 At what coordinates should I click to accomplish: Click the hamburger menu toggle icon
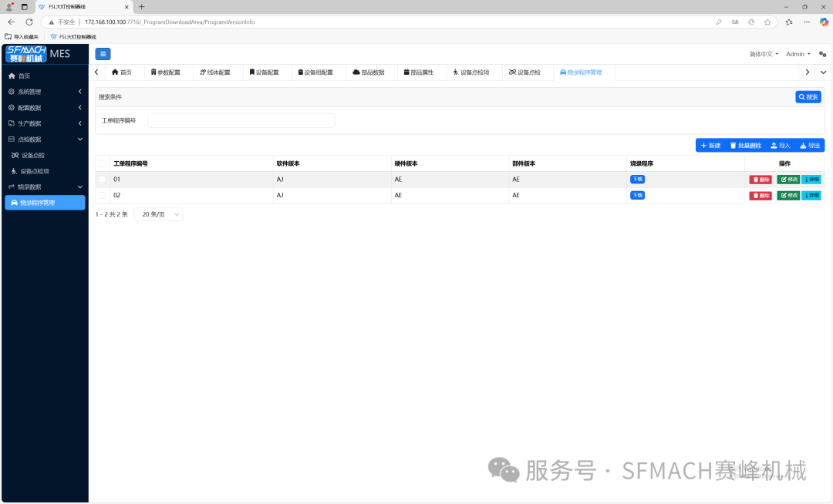(103, 54)
